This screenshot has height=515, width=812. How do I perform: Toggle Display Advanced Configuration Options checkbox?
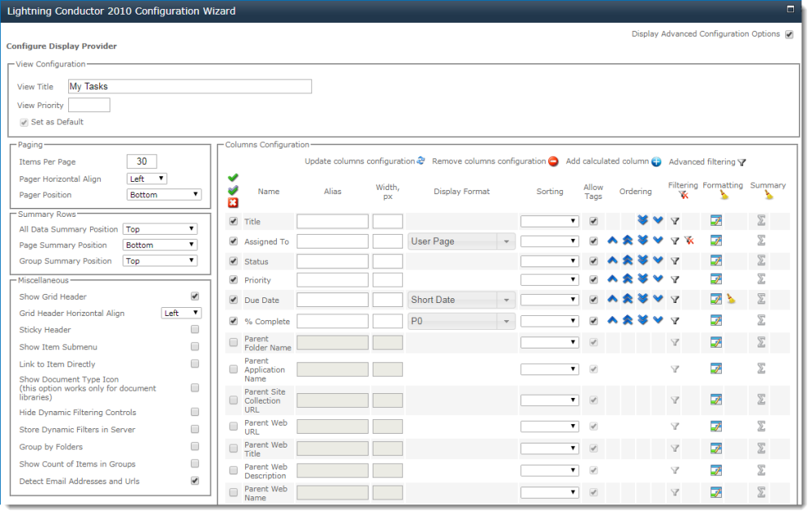pos(787,34)
